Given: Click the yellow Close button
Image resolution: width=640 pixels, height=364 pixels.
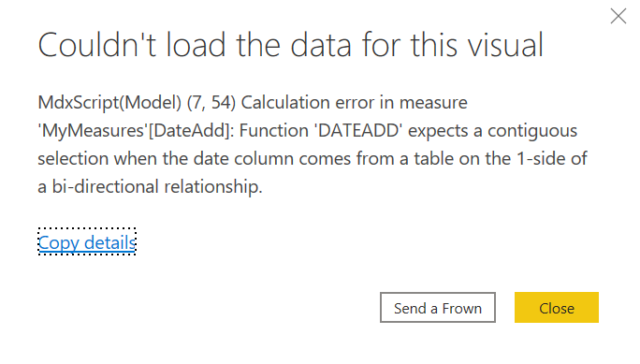Looking at the screenshot, I should tap(557, 308).
